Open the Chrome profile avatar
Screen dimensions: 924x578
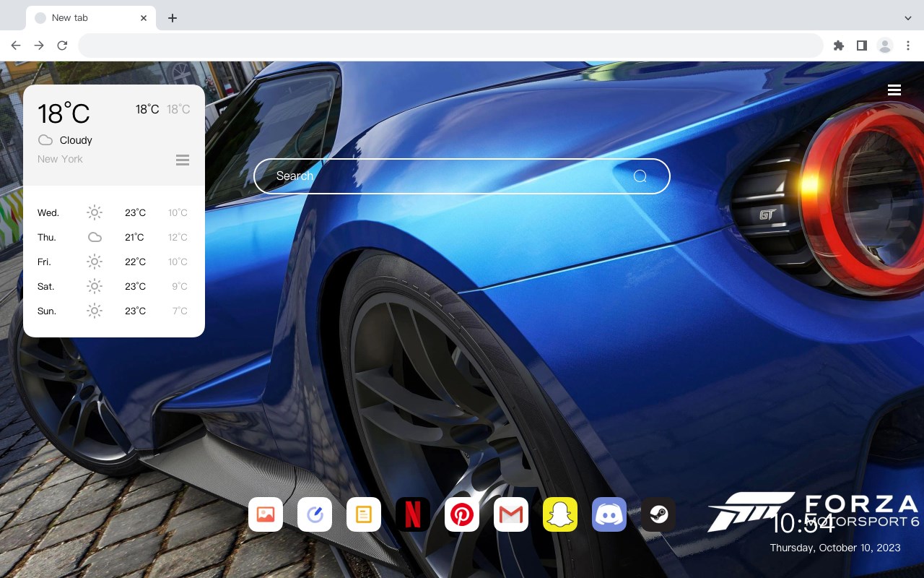884,46
